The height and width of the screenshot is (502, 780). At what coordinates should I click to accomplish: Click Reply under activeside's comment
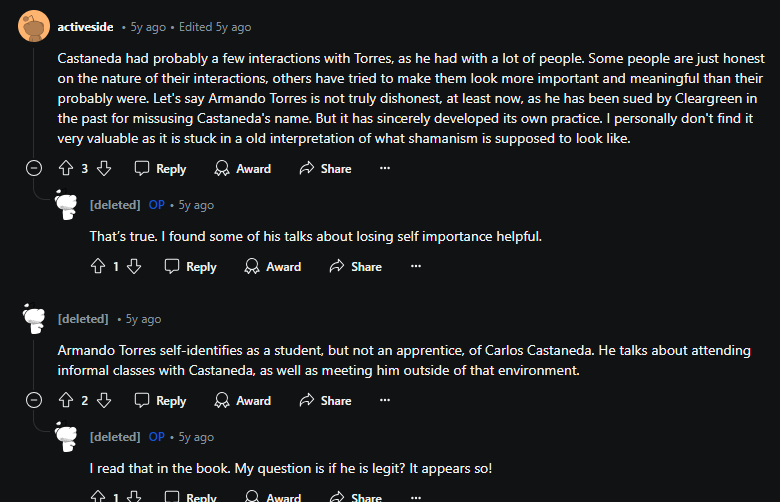(x=161, y=169)
